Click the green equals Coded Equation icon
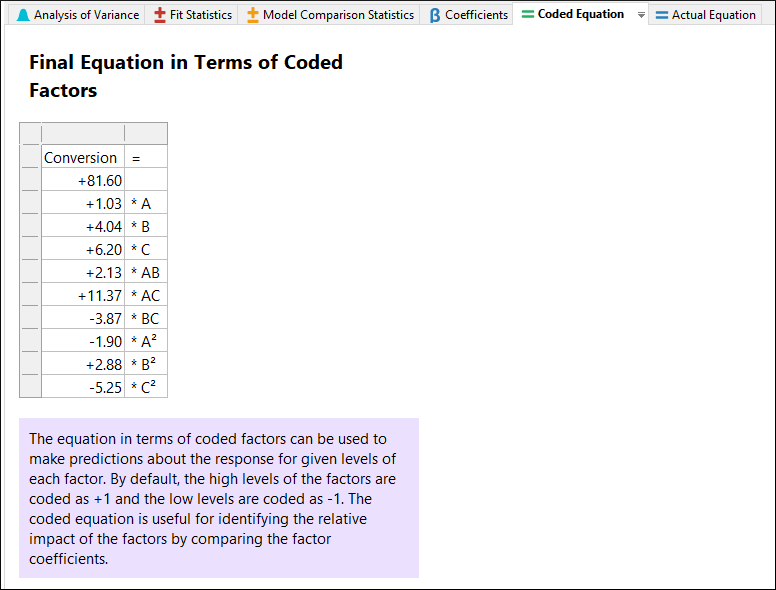Viewport: 776px width, 590px height. coord(528,14)
